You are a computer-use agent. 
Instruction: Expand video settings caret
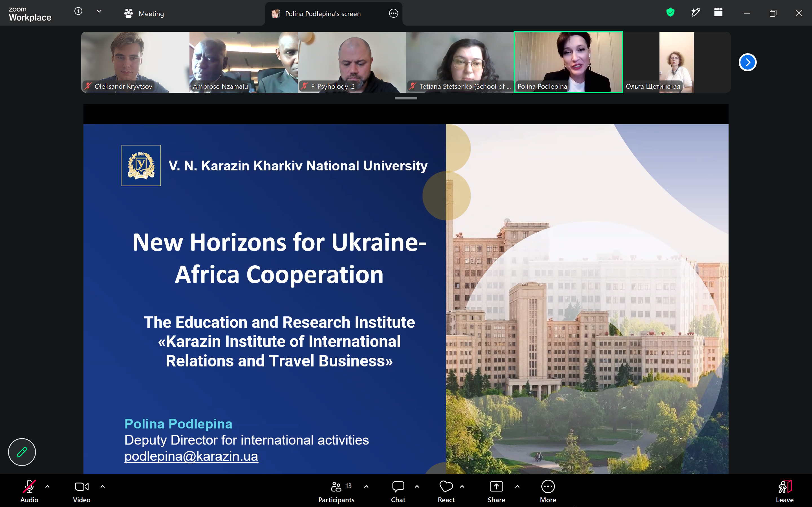103,486
